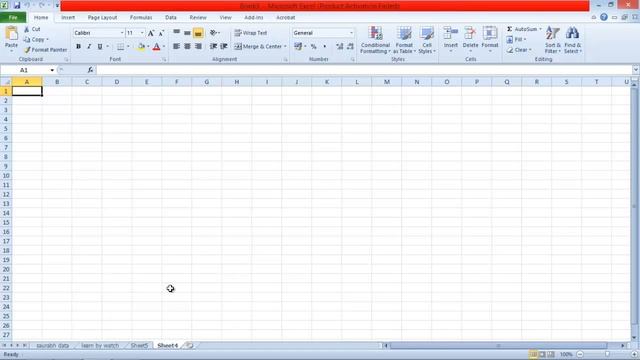This screenshot has width=640, height=360.
Task: Toggle Wrap Text
Action: click(251, 33)
